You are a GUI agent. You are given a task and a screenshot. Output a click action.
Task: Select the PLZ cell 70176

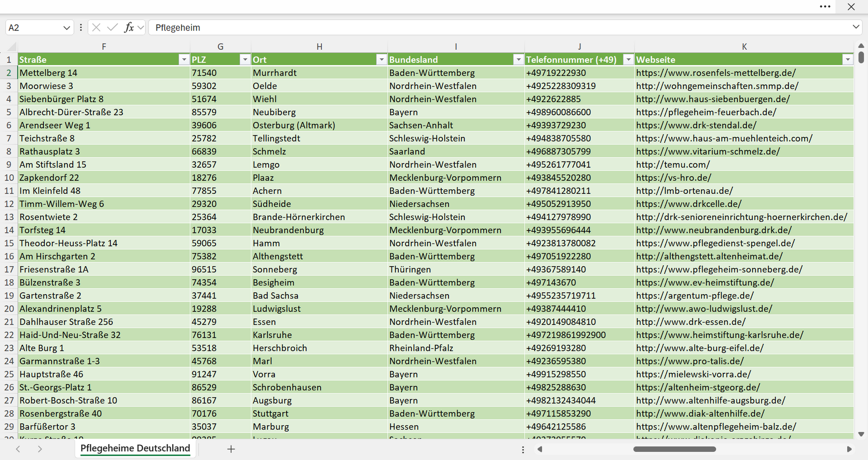click(x=220, y=413)
